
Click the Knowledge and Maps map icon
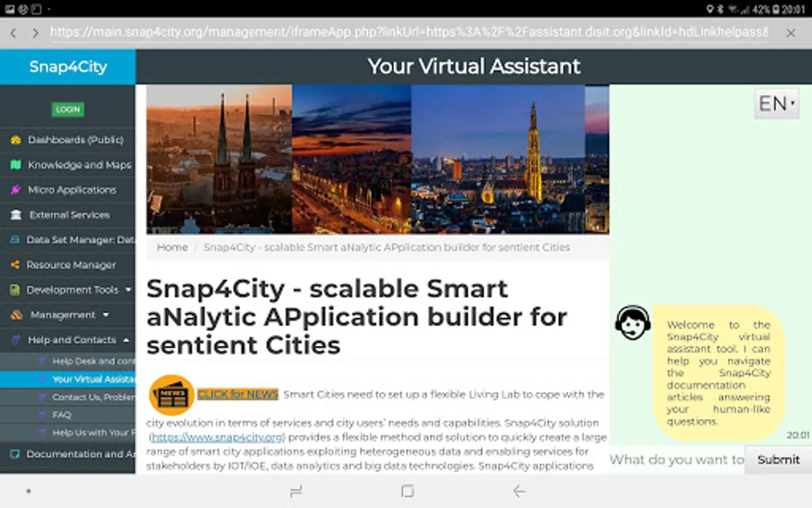[16, 165]
